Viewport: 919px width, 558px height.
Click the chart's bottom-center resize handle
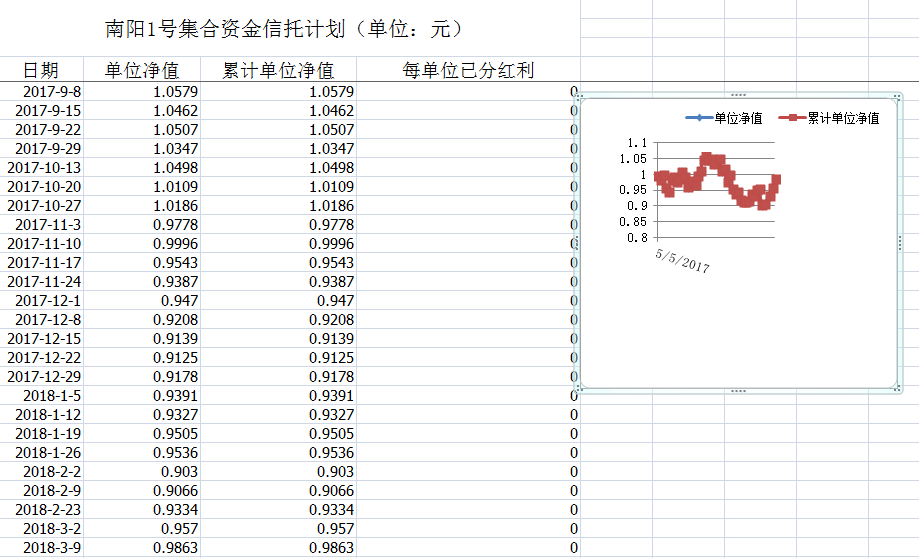point(739,390)
